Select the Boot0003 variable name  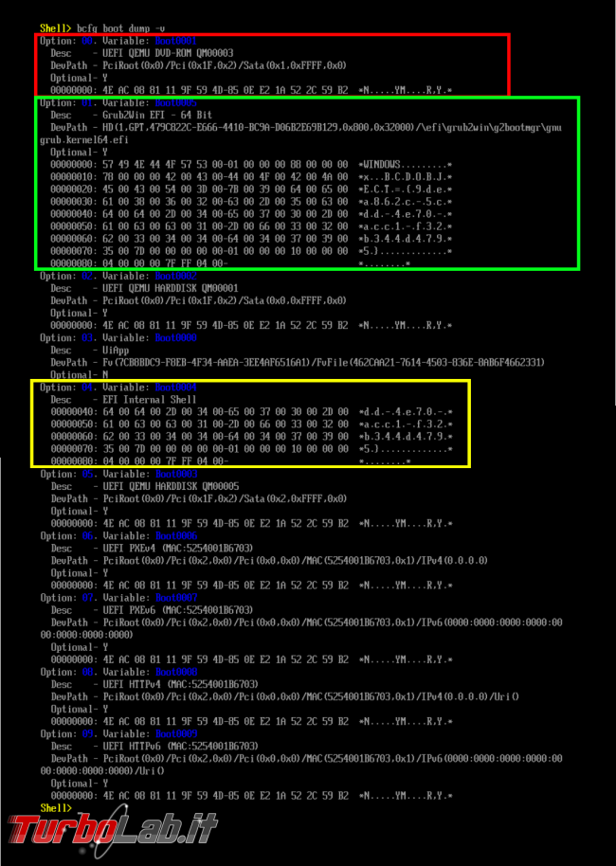click(175, 474)
